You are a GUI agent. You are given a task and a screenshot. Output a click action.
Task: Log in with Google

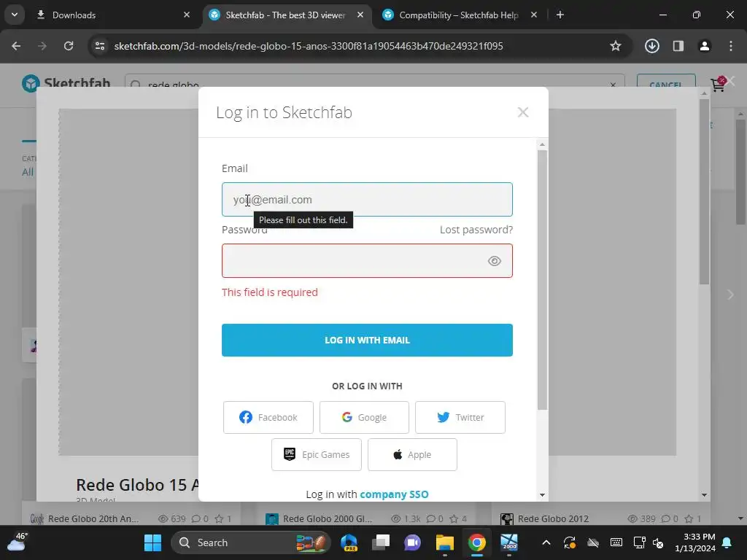pyautogui.click(x=364, y=418)
